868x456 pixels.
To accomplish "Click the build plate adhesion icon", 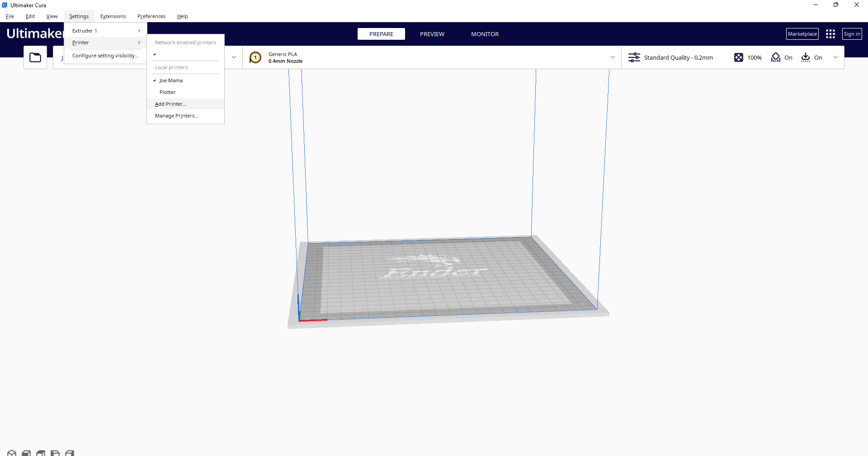I will coord(806,57).
